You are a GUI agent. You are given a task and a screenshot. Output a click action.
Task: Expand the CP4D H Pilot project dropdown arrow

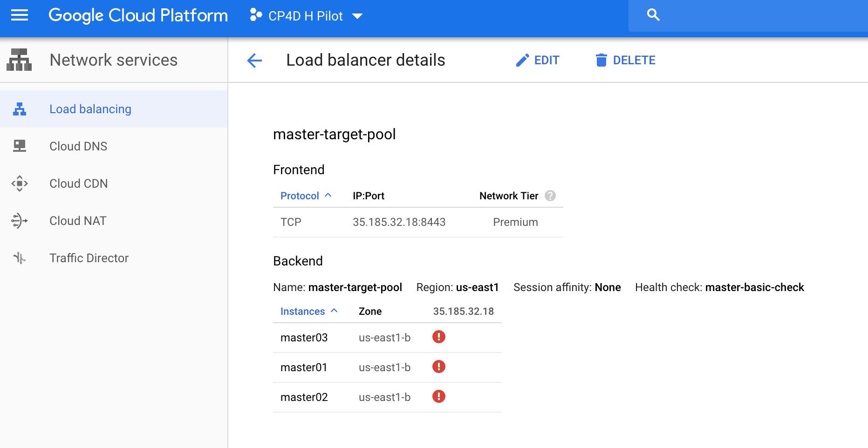pyautogui.click(x=357, y=16)
